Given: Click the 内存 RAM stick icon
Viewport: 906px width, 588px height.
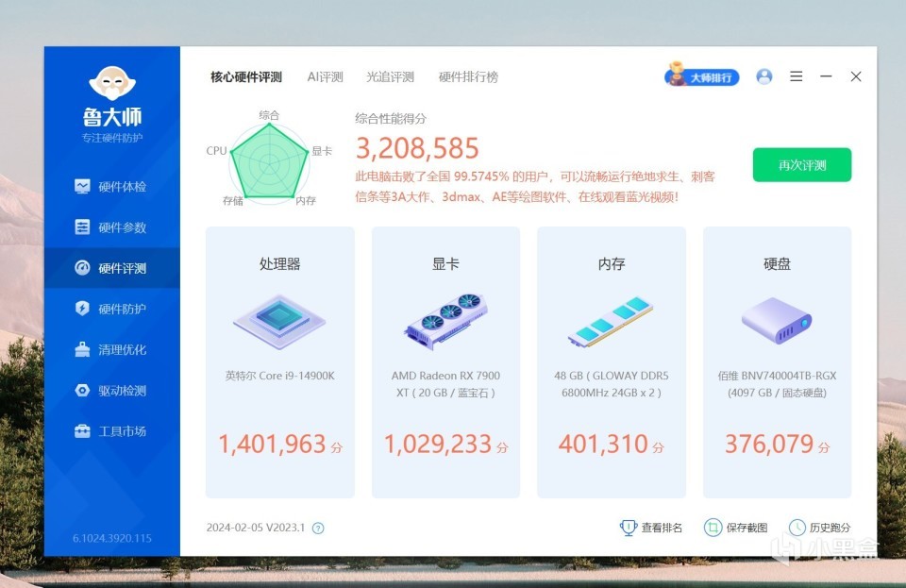Looking at the screenshot, I should tap(611, 322).
